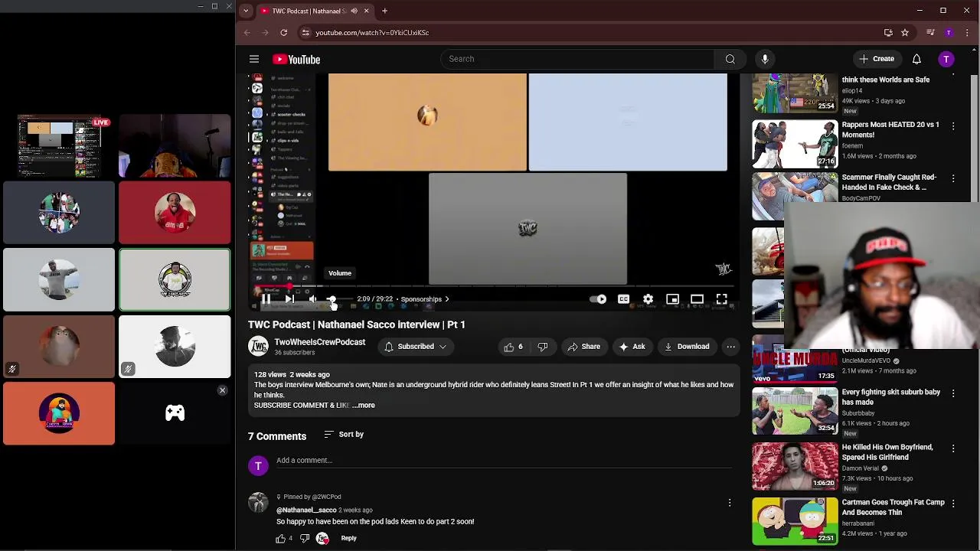Viewport: 980px width, 551px height.
Task: Open the YouTube account avatar menu
Action: pyautogui.click(x=946, y=59)
